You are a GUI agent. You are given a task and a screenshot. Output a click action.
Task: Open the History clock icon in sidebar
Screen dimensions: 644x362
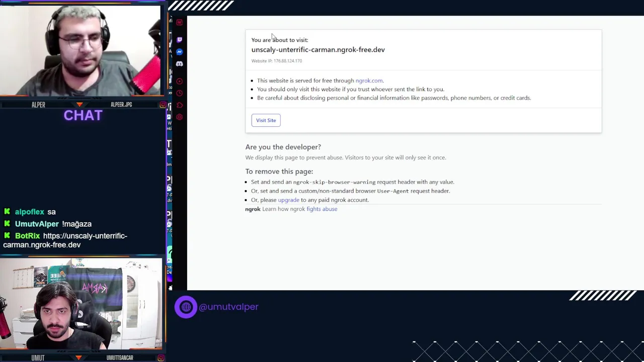[x=179, y=93]
